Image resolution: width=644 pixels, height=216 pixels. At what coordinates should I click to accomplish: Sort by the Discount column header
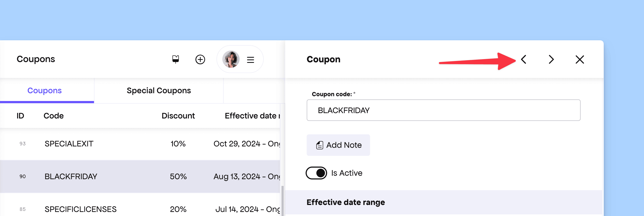click(x=178, y=116)
